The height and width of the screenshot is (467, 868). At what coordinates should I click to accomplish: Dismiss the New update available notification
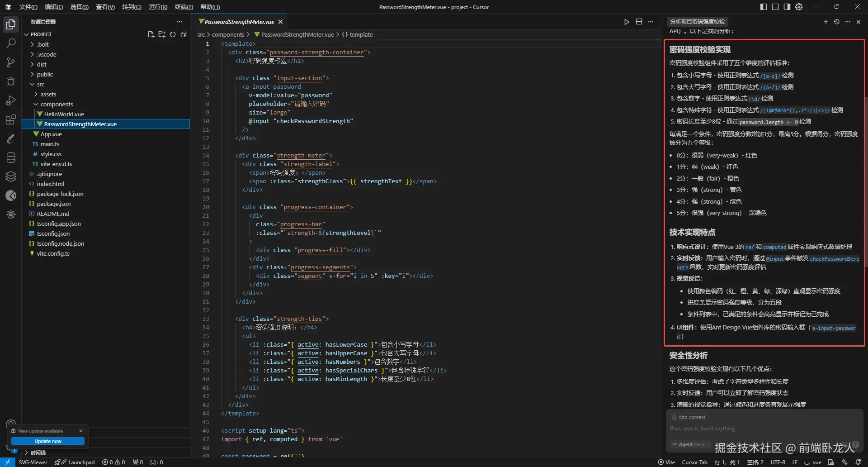[81, 431]
